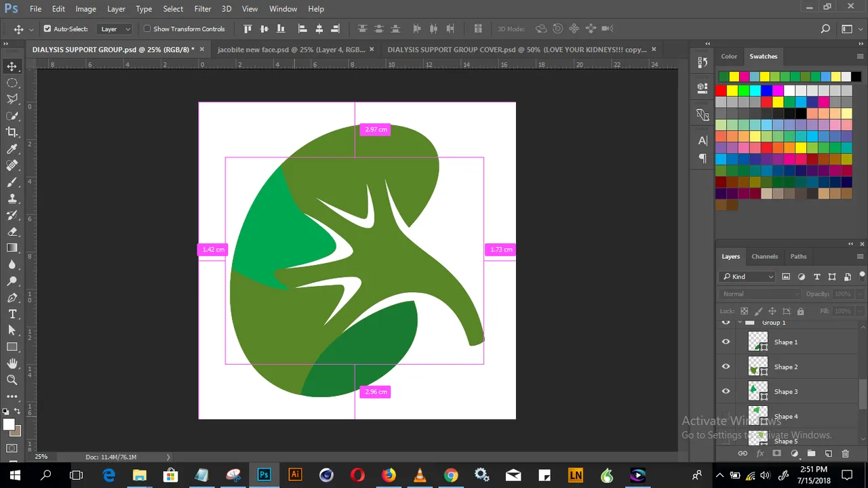The image size is (868, 488).
Task: Select the Crop tool
Action: click(12, 132)
